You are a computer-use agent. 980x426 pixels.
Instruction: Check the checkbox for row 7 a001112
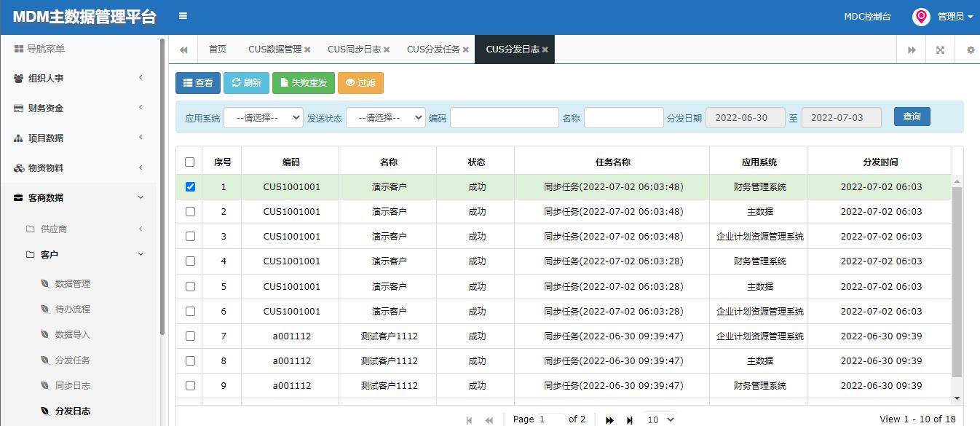pos(190,336)
